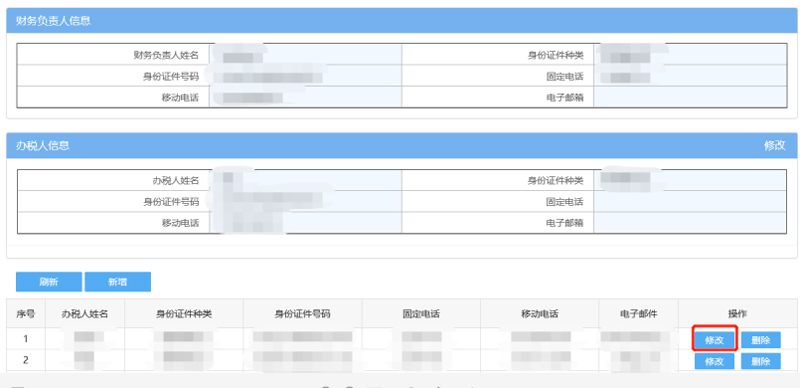The width and height of the screenshot is (800, 388).
Task: Open the tax handler's 身份证件种类 field
Action: (x=690, y=180)
